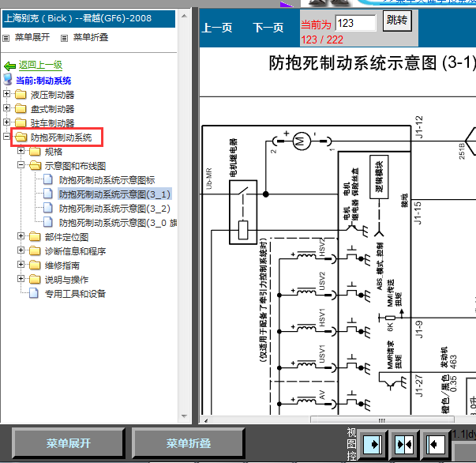Click the 部件定位图 folder icon
Viewport: 476px width, 463px height.
(35, 236)
